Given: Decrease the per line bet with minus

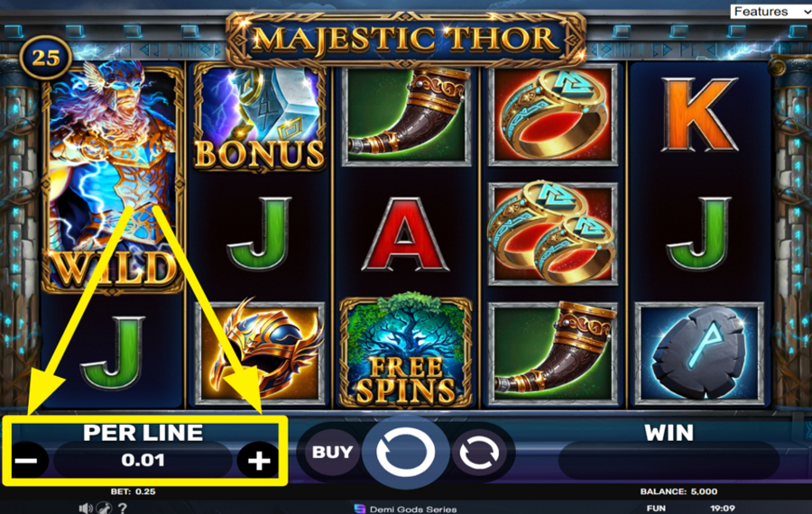Looking at the screenshot, I should click(x=27, y=460).
